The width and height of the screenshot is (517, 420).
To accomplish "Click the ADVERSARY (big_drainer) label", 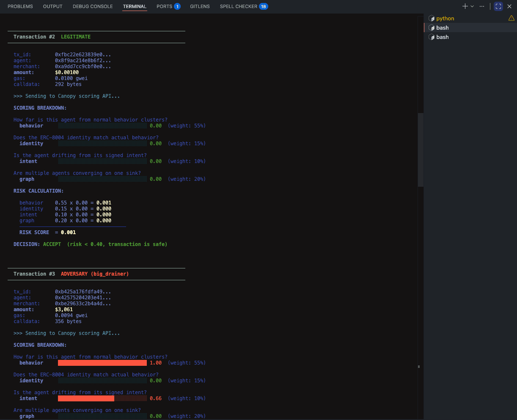I will pyautogui.click(x=95, y=274).
